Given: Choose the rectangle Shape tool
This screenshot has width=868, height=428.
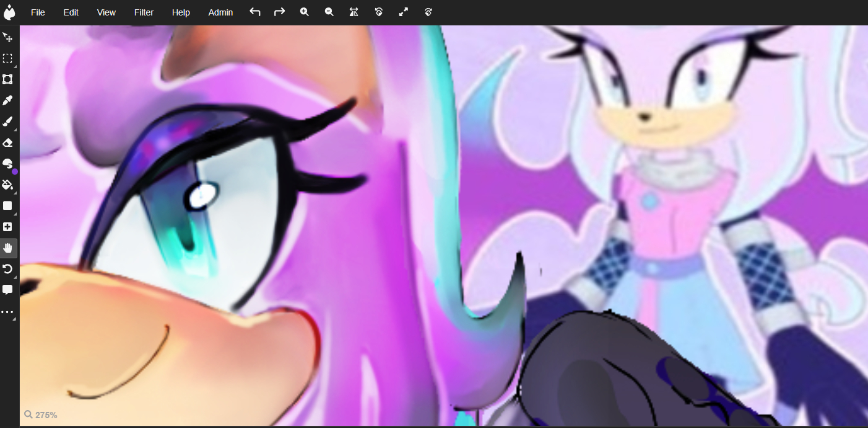Looking at the screenshot, I should (7, 206).
